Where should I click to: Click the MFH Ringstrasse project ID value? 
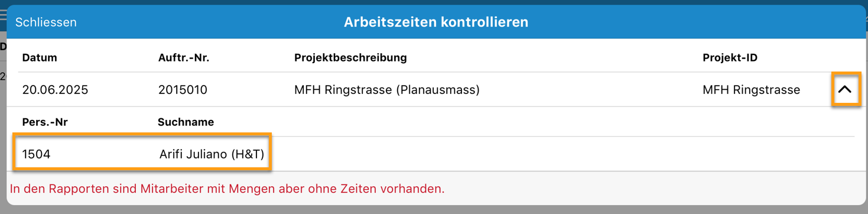(x=751, y=90)
